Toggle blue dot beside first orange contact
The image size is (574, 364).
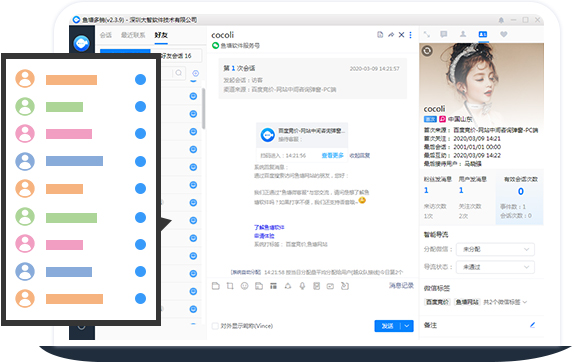tap(141, 79)
